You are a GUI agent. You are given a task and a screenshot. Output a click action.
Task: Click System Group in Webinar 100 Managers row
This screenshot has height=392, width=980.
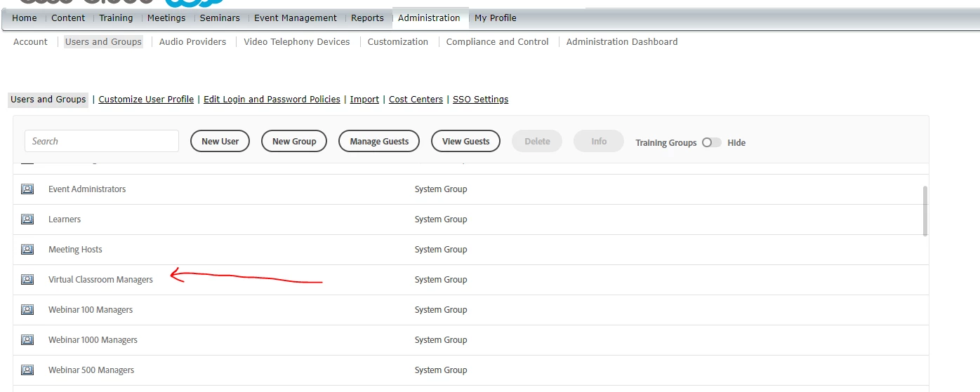[441, 310]
